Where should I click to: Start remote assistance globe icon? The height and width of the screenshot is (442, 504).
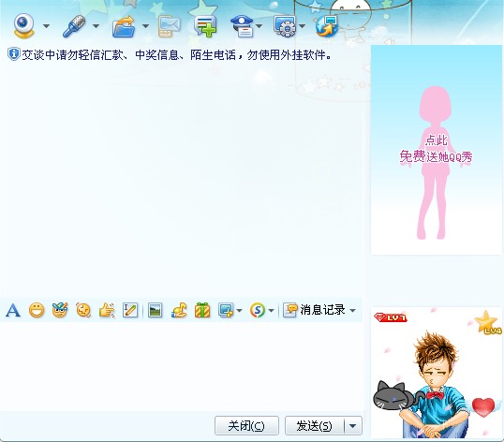327,26
